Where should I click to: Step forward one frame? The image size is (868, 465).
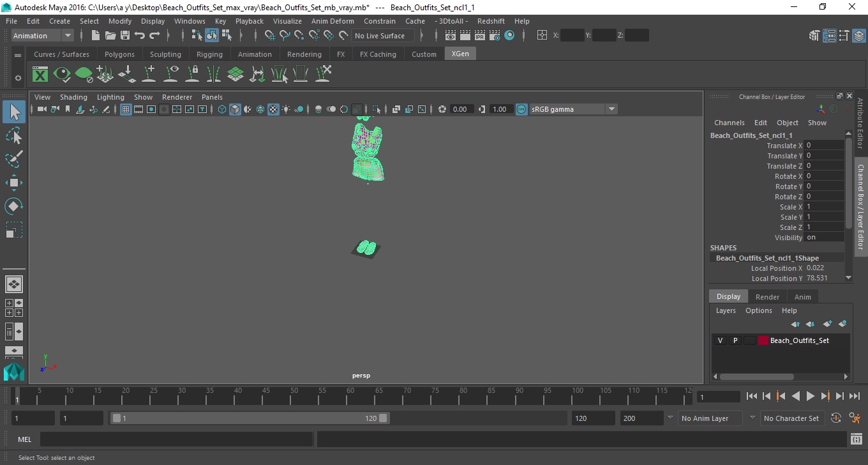click(x=840, y=396)
